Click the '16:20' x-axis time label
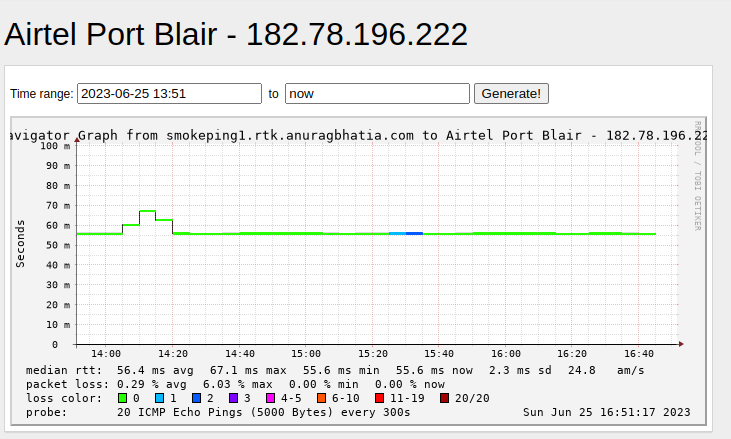The width and height of the screenshot is (731, 439). point(572,354)
